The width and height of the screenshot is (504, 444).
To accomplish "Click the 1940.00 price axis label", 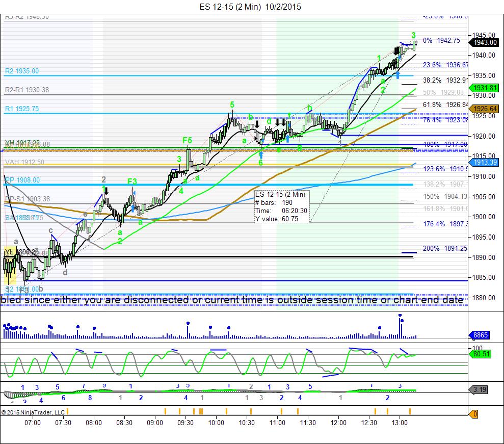I will coord(484,55).
